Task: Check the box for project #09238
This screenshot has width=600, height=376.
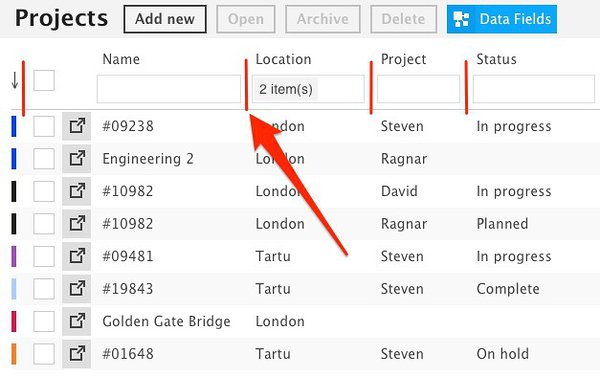Action: click(x=44, y=126)
